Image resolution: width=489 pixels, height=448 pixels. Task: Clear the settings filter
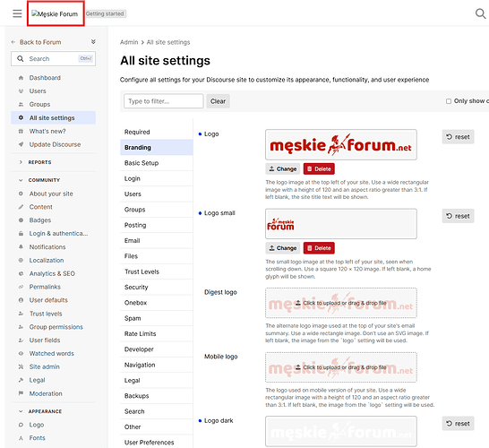[218, 101]
